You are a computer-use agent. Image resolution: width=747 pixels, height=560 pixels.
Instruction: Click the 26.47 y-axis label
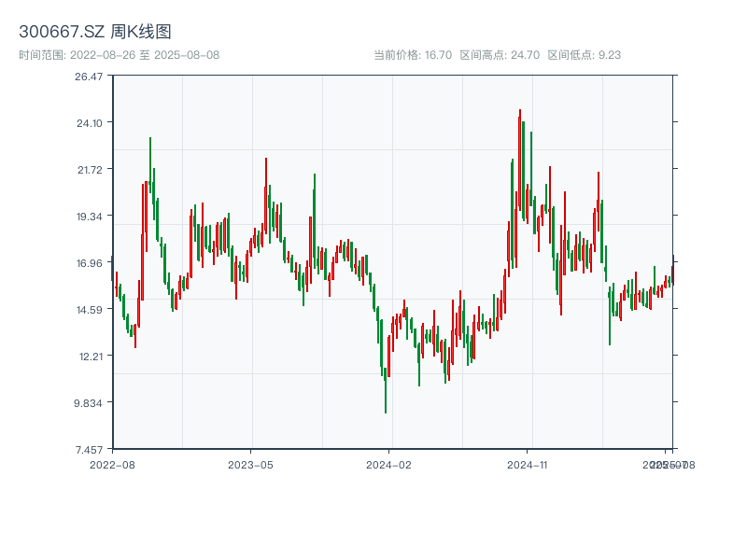tap(89, 77)
